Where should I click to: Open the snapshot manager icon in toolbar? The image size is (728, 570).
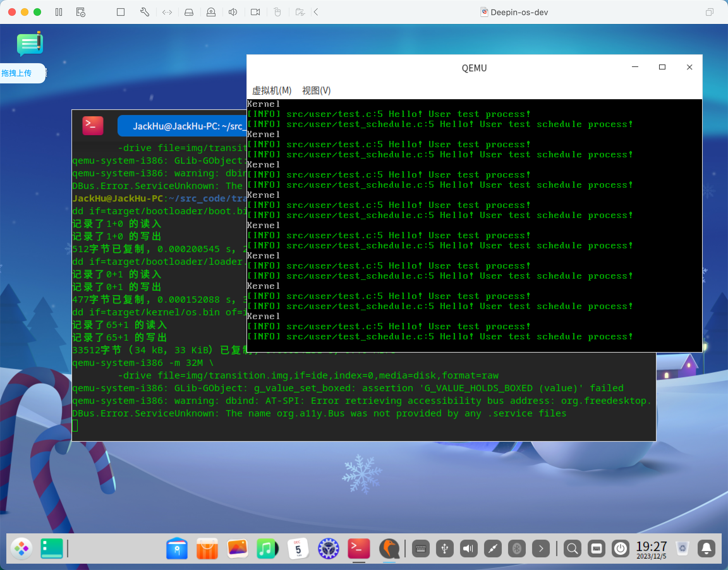coord(80,12)
